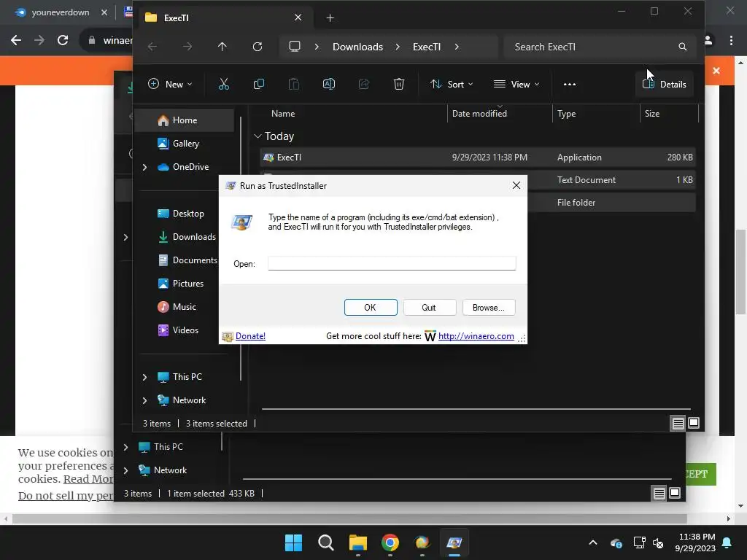Click the Quit button
The height and width of the screenshot is (560, 747).
click(x=429, y=308)
